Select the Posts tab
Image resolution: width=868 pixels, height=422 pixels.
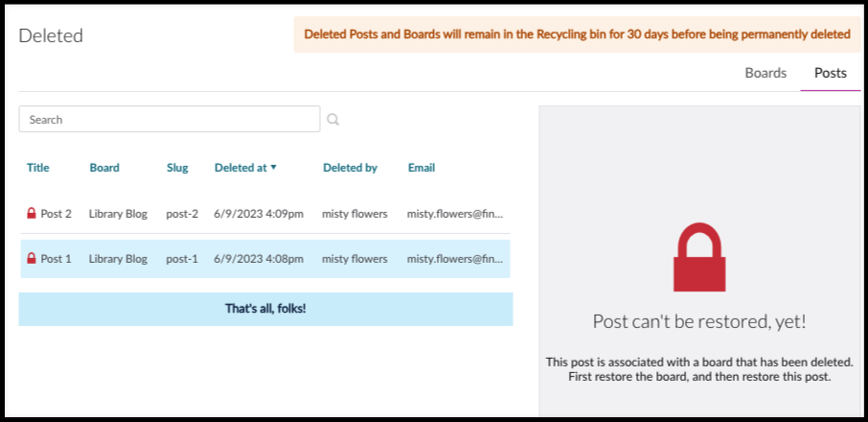pos(831,73)
